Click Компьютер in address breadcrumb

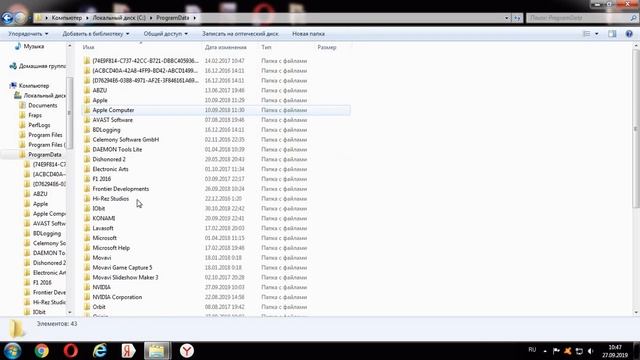click(67, 18)
